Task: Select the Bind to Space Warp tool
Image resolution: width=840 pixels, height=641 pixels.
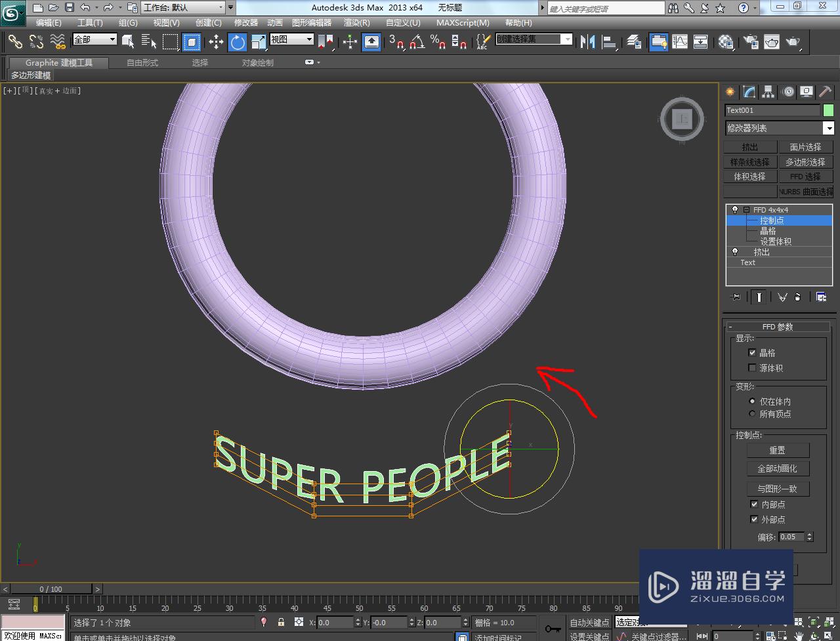Action: tap(58, 42)
